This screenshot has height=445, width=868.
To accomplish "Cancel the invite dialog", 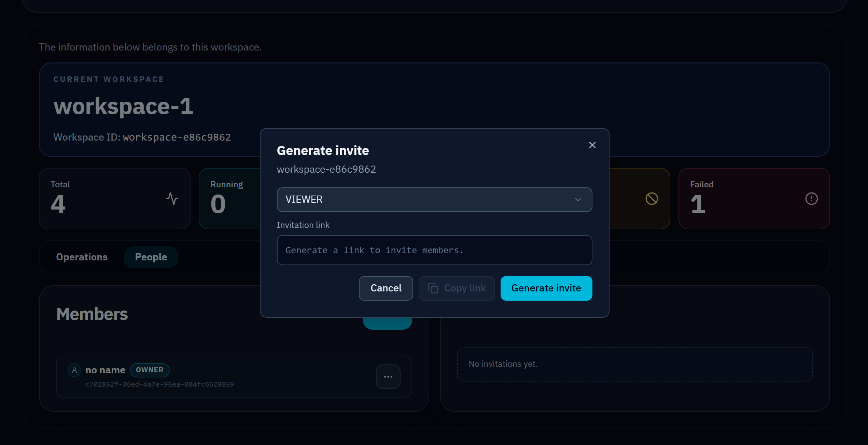I will tap(386, 288).
